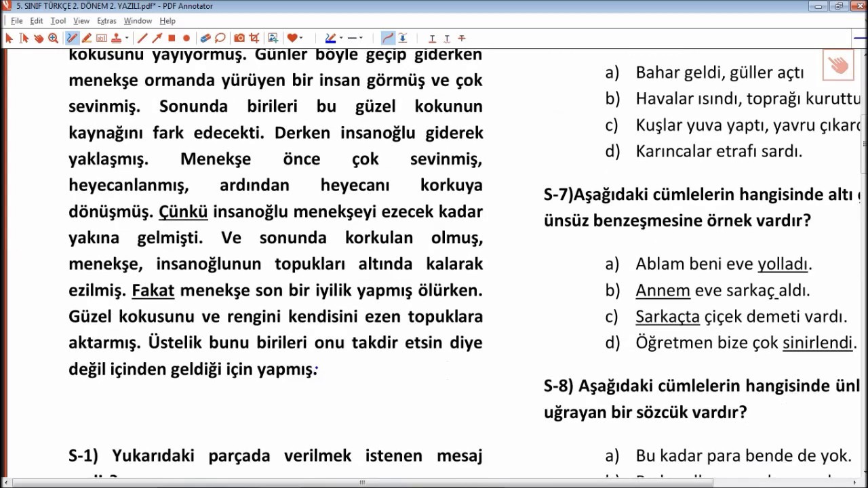The height and width of the screenshot is (488, 868).
Task: Open the Extras menu
Action: tap(106, 21)
